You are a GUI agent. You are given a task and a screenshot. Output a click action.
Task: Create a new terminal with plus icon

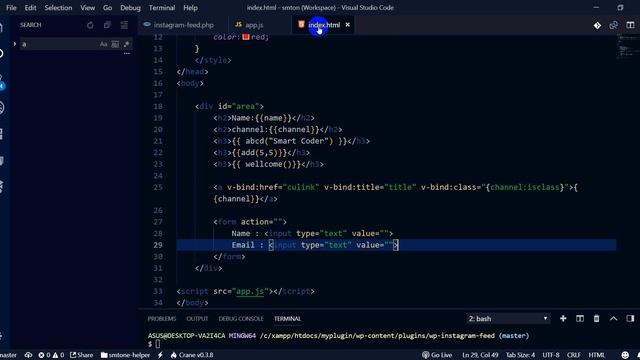click(x=563, y=319)
